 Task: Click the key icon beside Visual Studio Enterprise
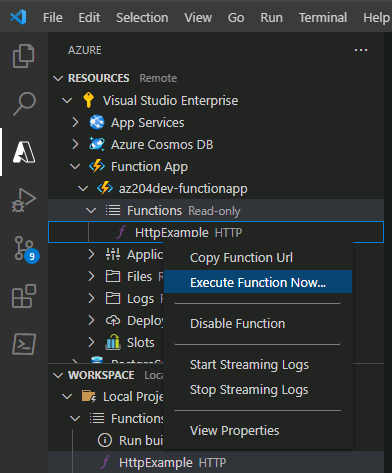(x=88, y=100)
